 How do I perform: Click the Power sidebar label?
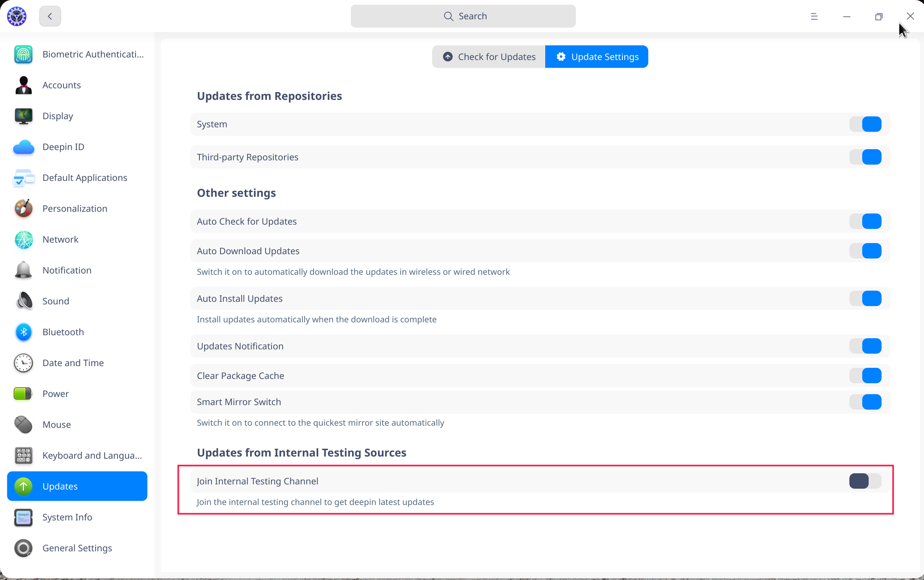pyautogui.click(x=56, y=394)
